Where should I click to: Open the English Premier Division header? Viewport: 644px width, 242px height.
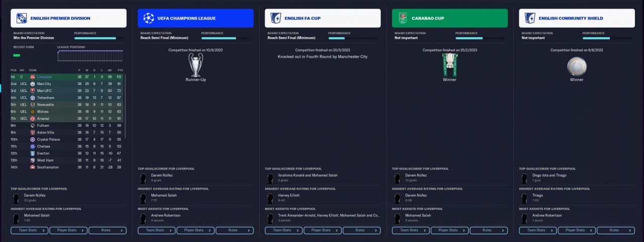click(x=68, y=18)
